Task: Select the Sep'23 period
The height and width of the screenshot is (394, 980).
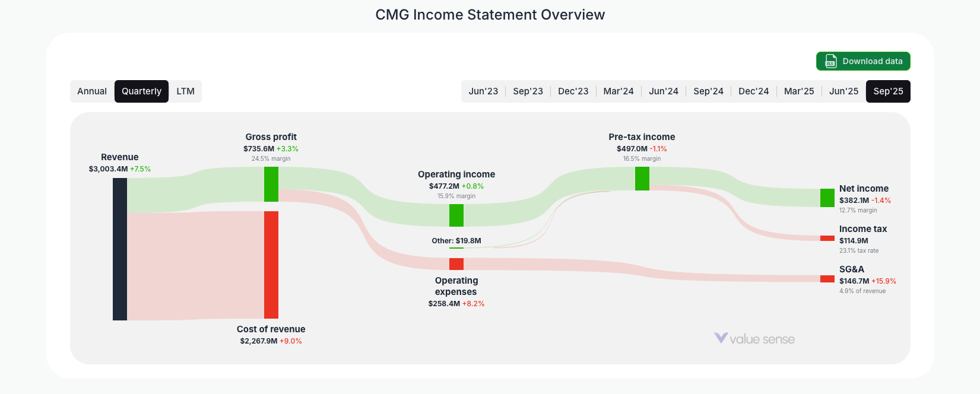Action: pyautogui.click(x=528, y=91)
